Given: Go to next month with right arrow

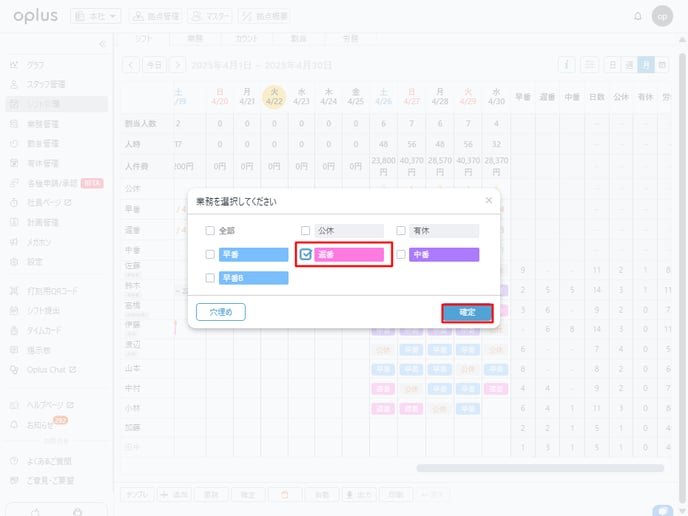Looking at the screenshot, I should click(x=177, y=64).
